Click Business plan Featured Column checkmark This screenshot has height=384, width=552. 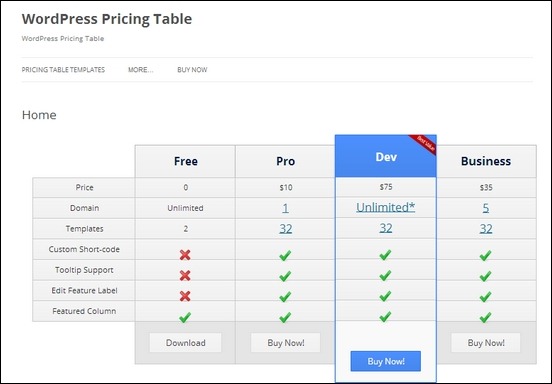(485, 317)
